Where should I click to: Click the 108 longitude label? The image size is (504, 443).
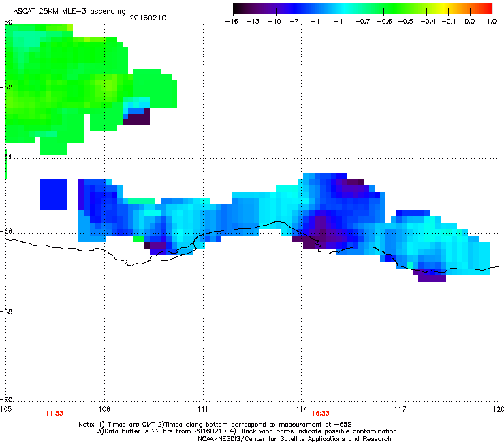[x=104, y=409]
